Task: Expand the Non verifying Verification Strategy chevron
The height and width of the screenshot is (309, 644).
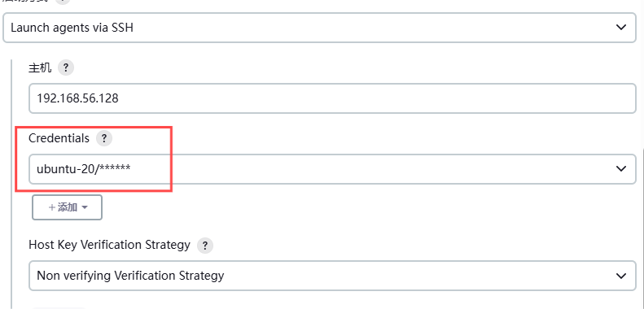Action: (x=621, y=276)
